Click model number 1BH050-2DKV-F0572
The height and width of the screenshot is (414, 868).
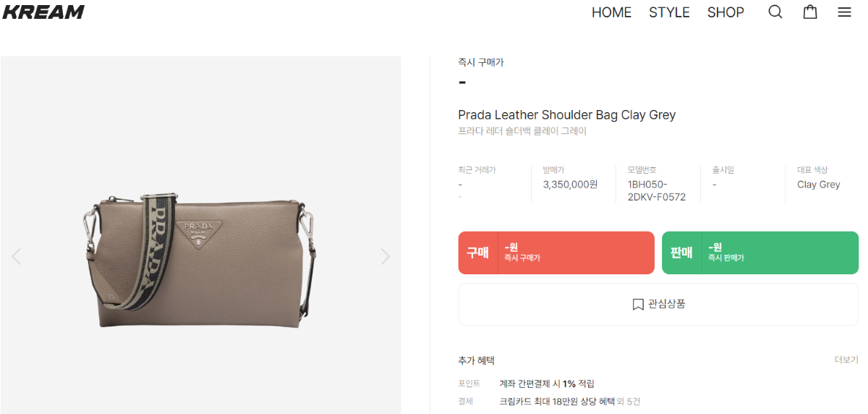(657, 190)
